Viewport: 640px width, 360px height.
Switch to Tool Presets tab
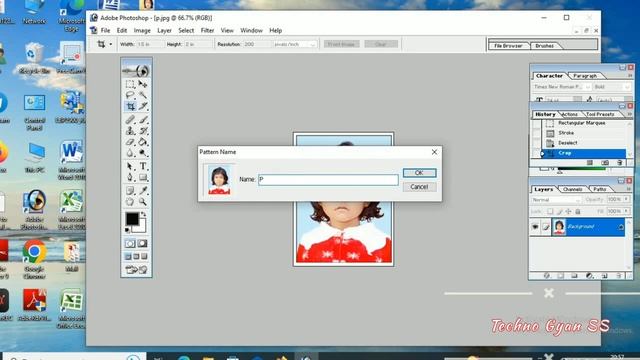pyautogui.click(x=600, y=114)
